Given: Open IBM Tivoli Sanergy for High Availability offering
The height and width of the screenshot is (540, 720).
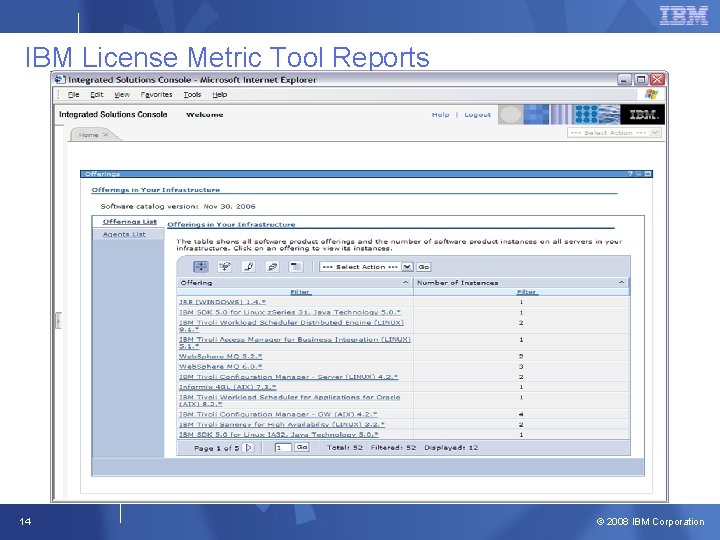Looking at the screenshot, I should [281, 424].
